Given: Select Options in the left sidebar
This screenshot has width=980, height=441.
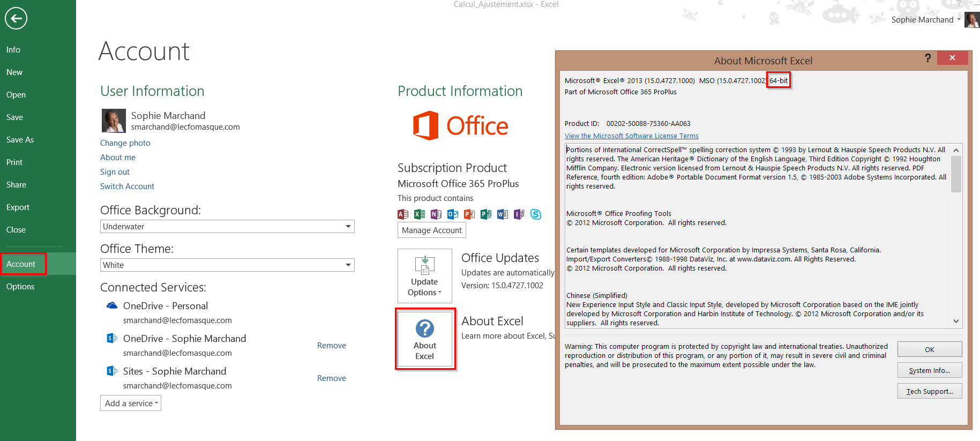Looking at the screenshot, I should (x=20, y=287).
